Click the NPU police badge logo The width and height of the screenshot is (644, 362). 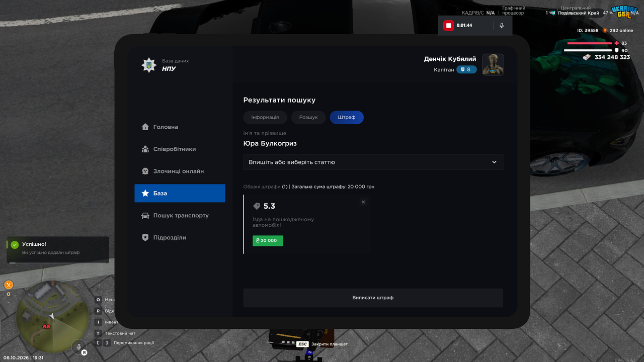(148, 65)
